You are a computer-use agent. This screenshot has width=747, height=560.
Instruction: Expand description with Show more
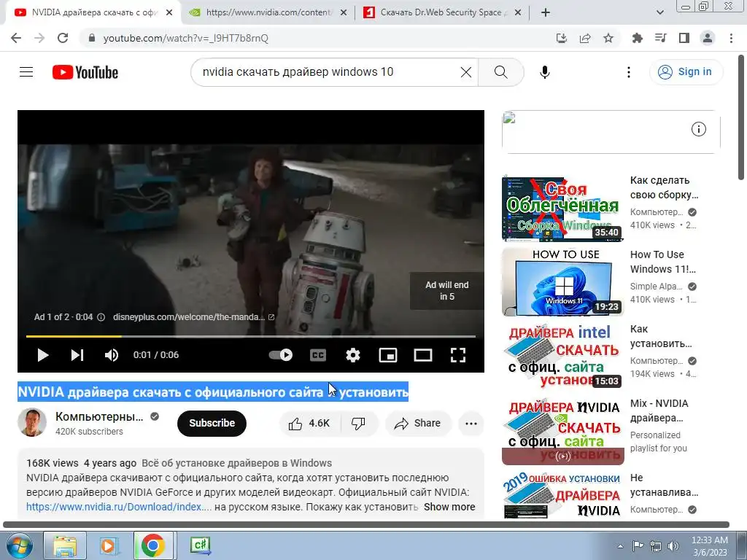[x=449, y=507]
